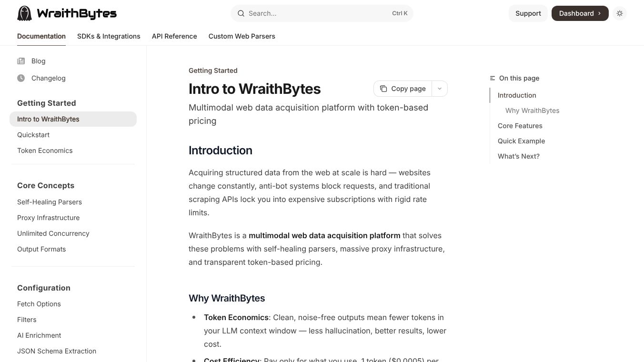Open the Token Economics page

point(45,151)
